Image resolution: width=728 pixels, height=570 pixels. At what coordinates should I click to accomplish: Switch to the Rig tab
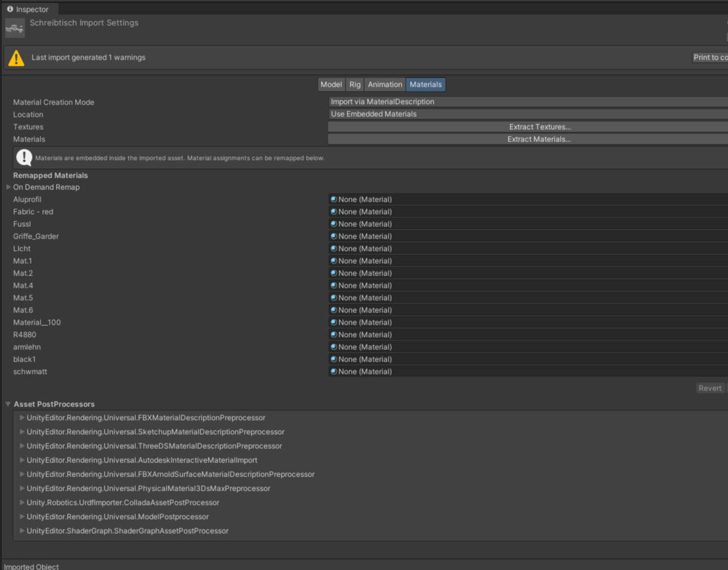tap(355, 84)
